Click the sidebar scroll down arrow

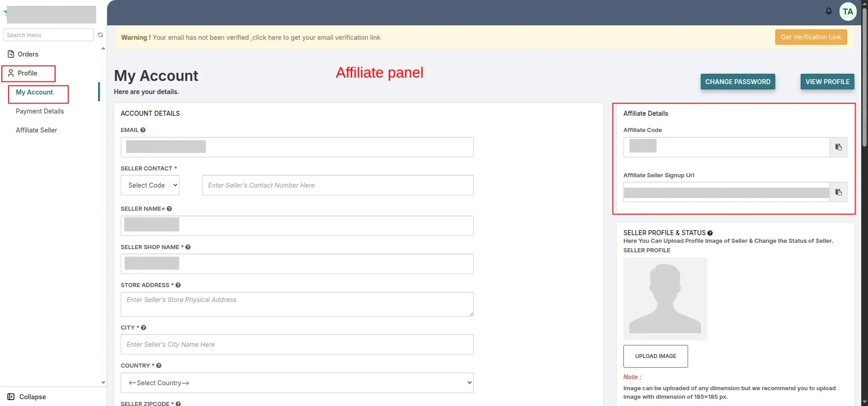pyautogui.click(x=103, y=382)
